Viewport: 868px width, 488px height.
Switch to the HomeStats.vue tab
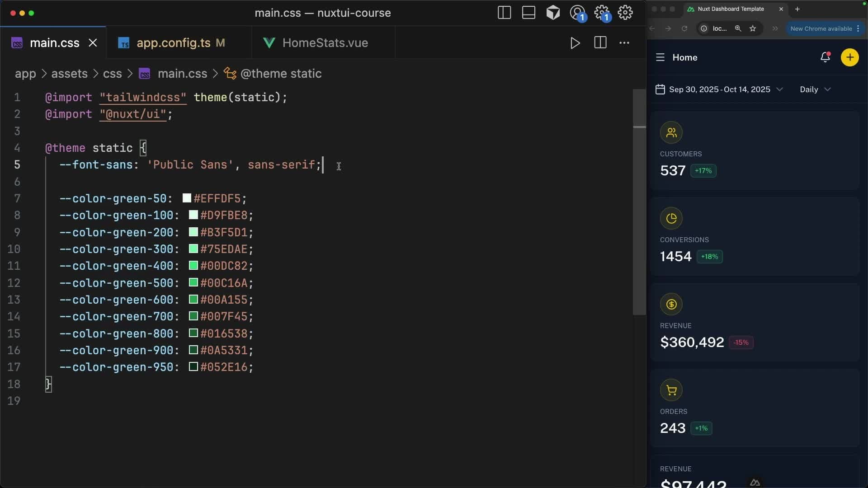325,43
